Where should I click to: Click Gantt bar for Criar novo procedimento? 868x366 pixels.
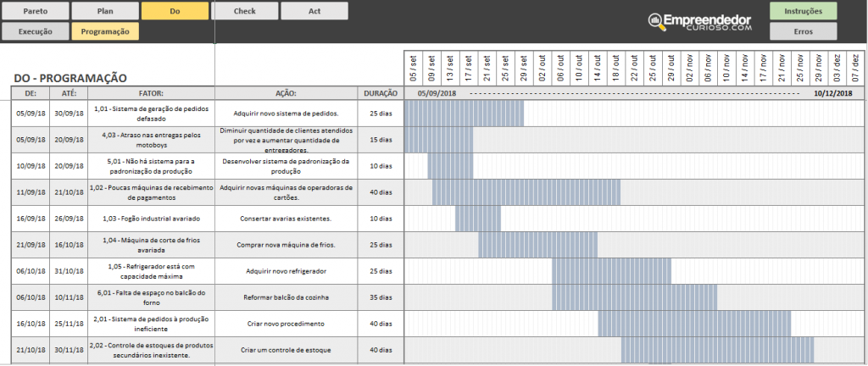(x=694, y=324)
